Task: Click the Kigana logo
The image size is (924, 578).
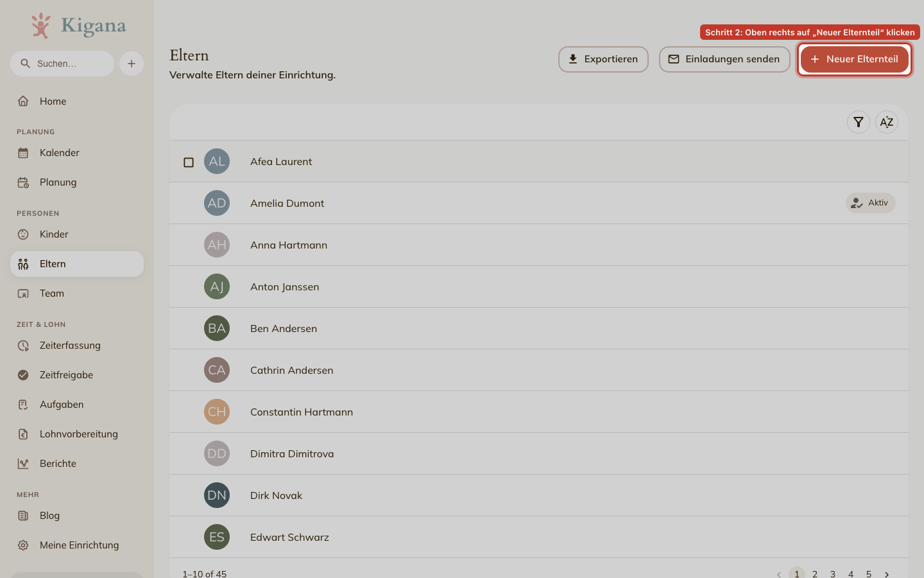Action: 78,26
